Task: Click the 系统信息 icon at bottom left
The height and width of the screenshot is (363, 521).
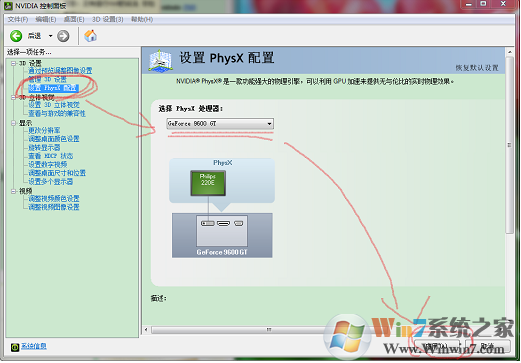Action: (x=15, y=347)
